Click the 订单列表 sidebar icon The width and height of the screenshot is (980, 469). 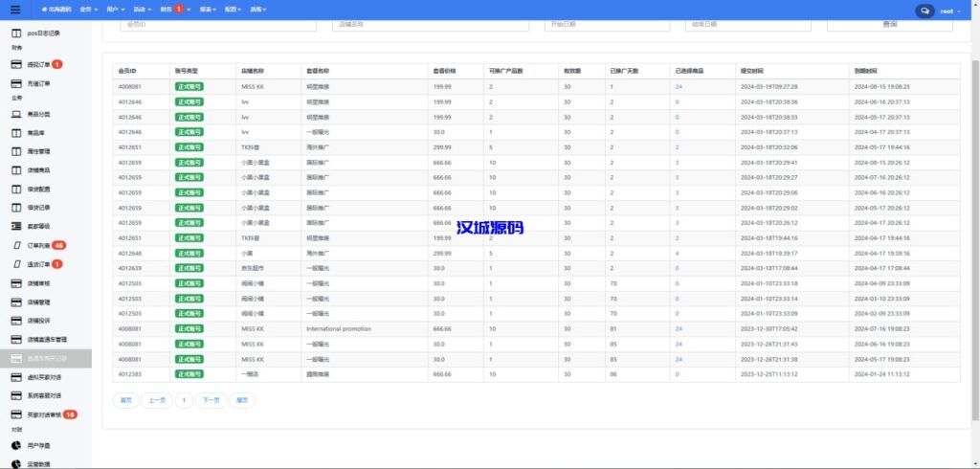(17, 246)
